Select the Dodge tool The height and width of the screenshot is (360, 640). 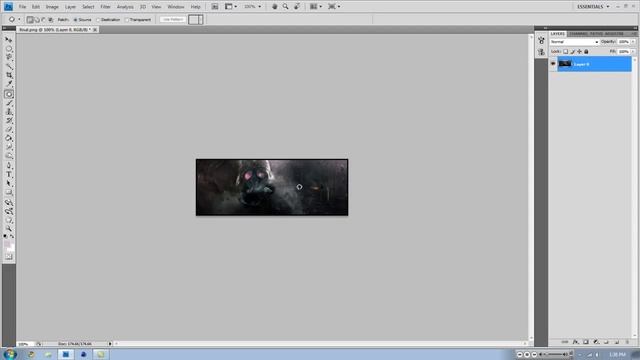(x=9, y=156)
